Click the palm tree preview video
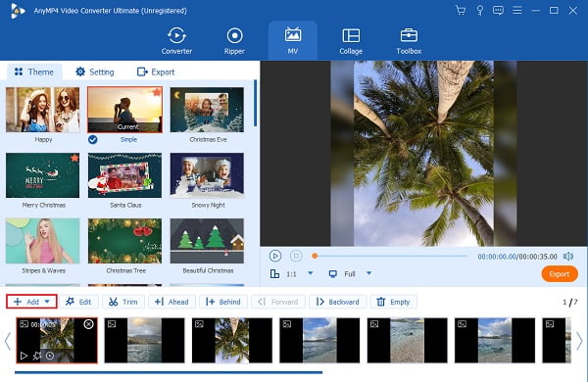The width and height of the screenshot is (588, 382). (423, 154)
